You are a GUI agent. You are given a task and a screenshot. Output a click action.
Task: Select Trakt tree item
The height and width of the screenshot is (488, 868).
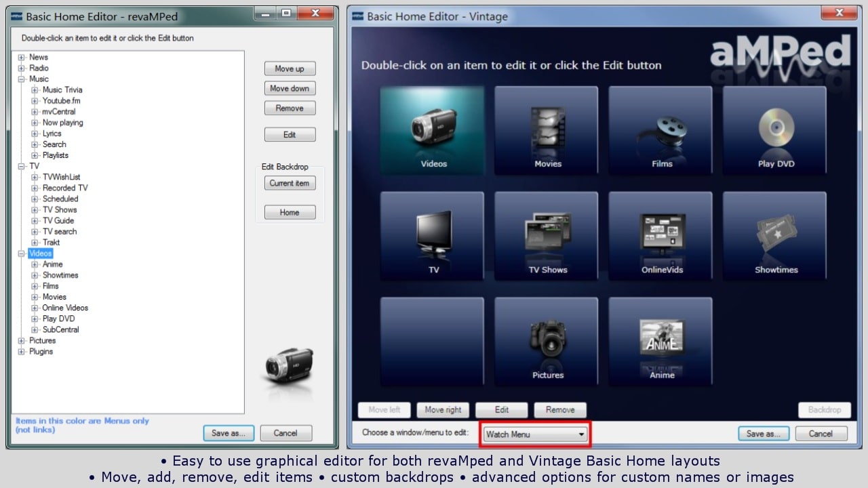click(51, 242)
